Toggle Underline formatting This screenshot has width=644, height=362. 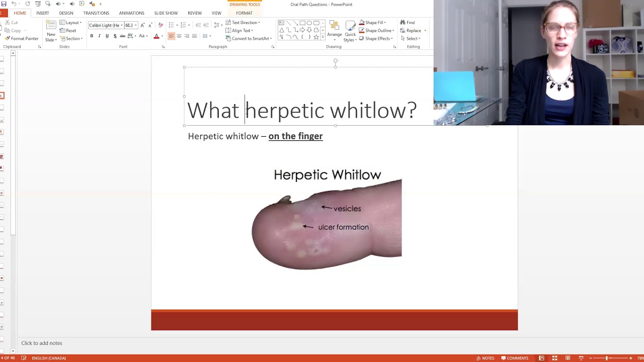107,36
